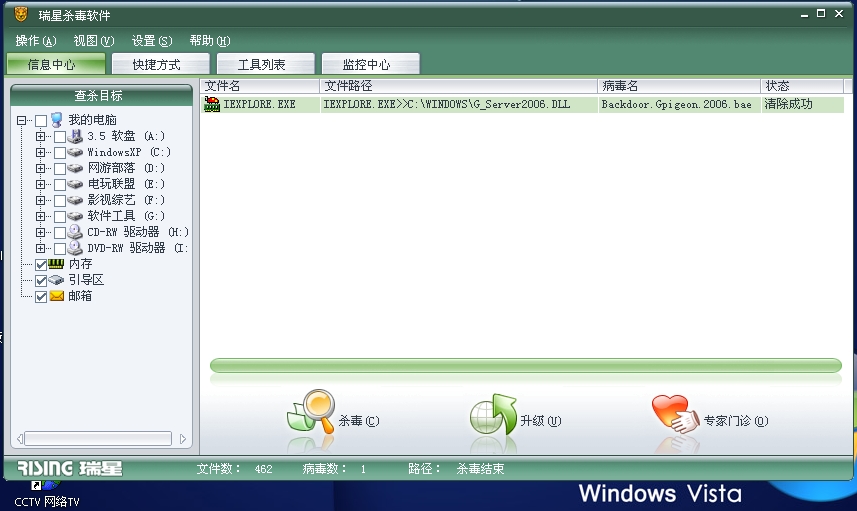Expand the DVD-RW 驱动器 (I:) node
Viewport: 857px width, 511px height.
[x=40, y=248]
